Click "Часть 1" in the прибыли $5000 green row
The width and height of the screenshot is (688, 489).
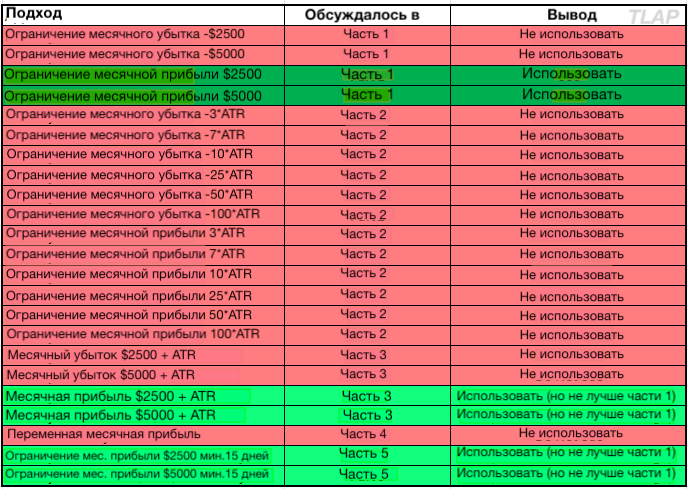pos(367,94)
